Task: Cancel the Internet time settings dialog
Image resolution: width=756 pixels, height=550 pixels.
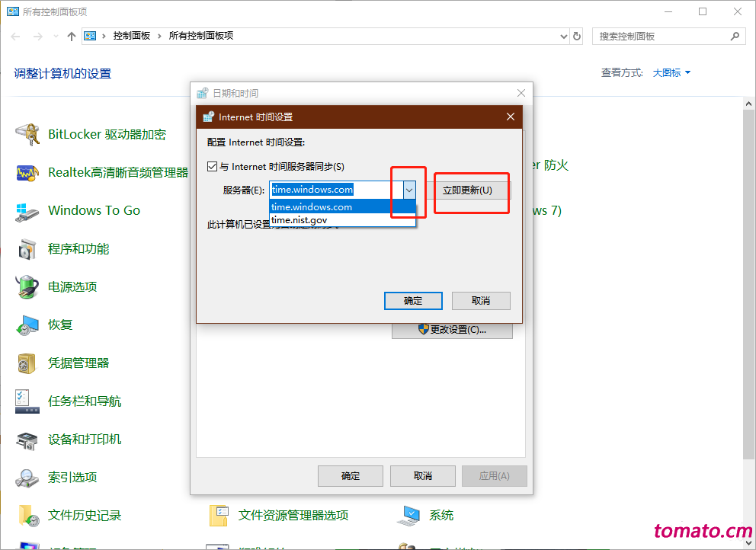Action: click(481, 301)
